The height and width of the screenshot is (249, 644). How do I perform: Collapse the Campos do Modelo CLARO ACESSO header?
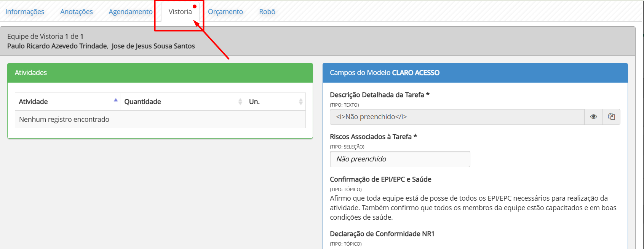[x=475, y=73]
